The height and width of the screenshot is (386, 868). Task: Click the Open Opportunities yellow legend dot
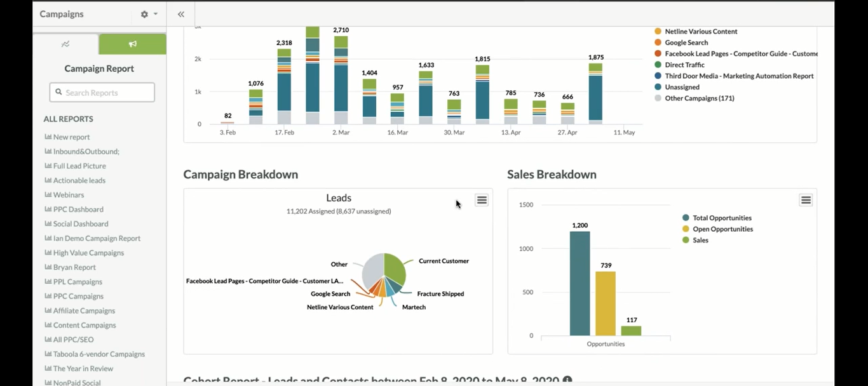686,229
